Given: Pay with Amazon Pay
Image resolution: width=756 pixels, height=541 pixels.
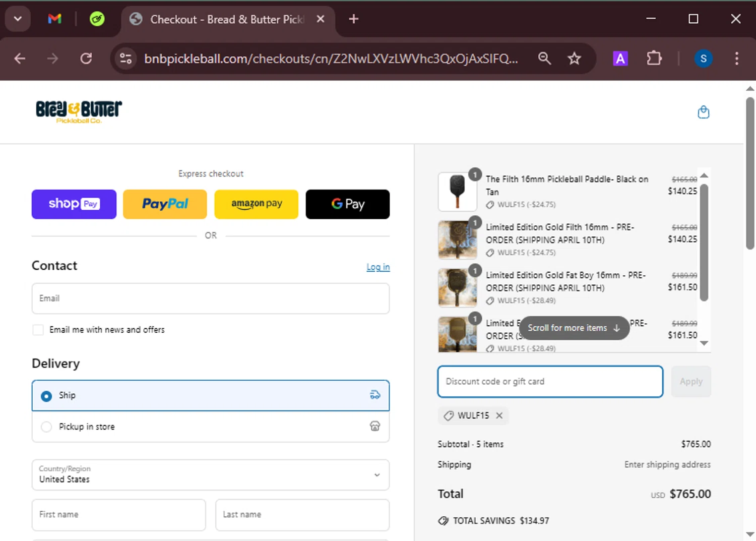Looking at the screenshot, I should tap(257, 204).
